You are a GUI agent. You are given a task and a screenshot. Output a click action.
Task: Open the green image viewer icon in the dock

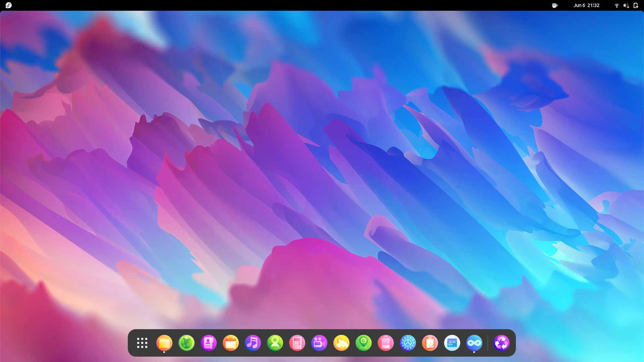coord(275,343)
